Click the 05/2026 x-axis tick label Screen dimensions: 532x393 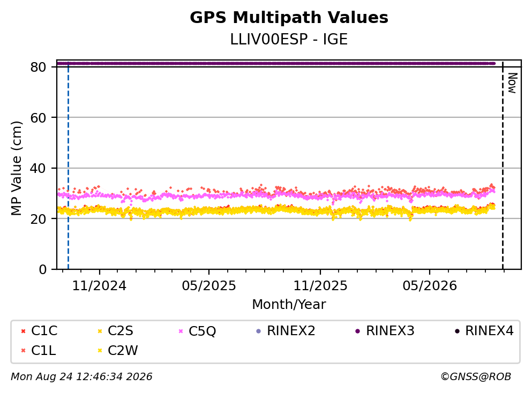[x=430, y=286]
